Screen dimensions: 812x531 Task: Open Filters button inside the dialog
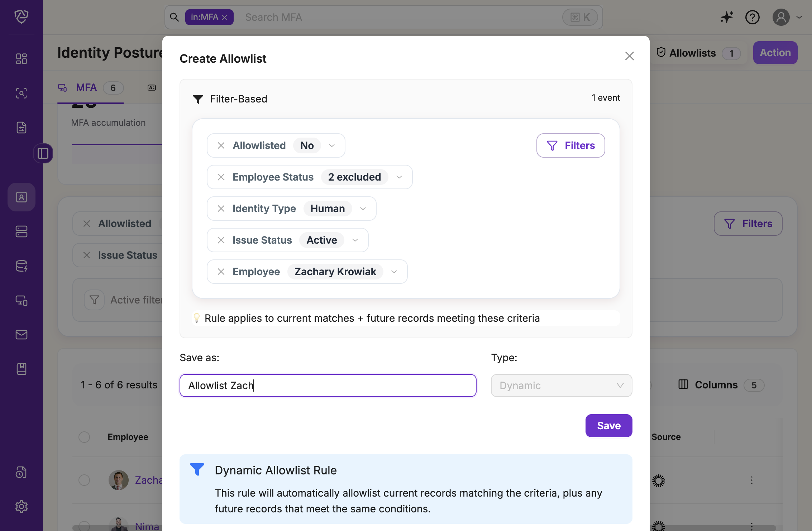570,145
